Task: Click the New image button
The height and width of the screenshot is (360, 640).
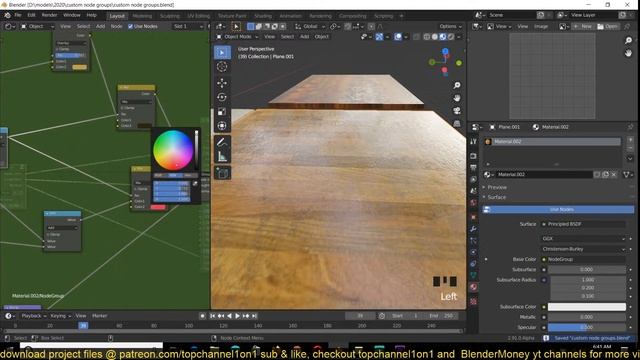Action: (583, 26)
